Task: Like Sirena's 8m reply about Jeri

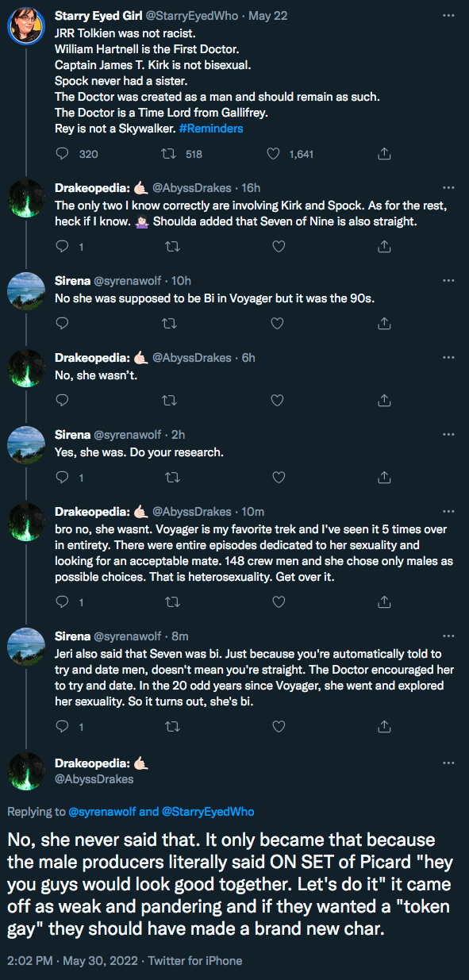Action: pyautogui.click(x=279, y=725)
